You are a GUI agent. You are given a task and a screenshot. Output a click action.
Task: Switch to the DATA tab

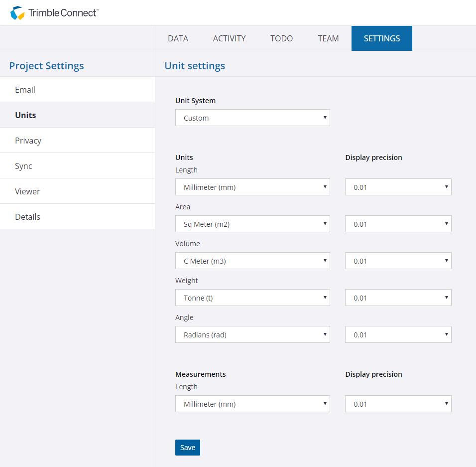[x=178, y=38]
